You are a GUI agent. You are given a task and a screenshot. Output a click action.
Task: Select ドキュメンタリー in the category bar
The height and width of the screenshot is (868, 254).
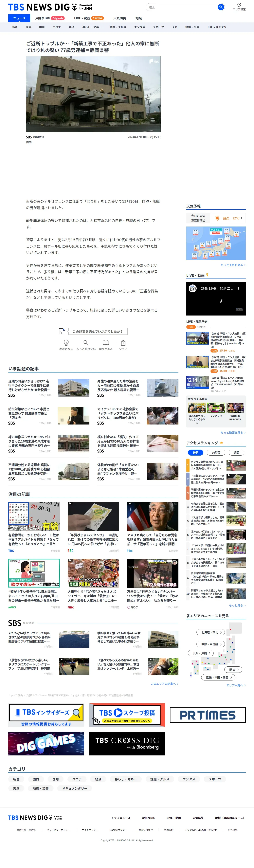click(218, 27)
